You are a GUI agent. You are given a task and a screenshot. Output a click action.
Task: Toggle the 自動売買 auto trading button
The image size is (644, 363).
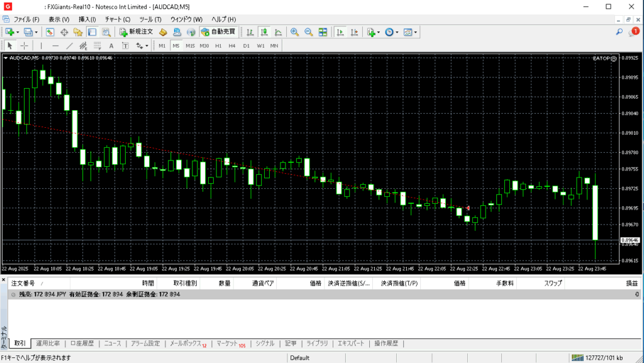(x=218, y=32)
